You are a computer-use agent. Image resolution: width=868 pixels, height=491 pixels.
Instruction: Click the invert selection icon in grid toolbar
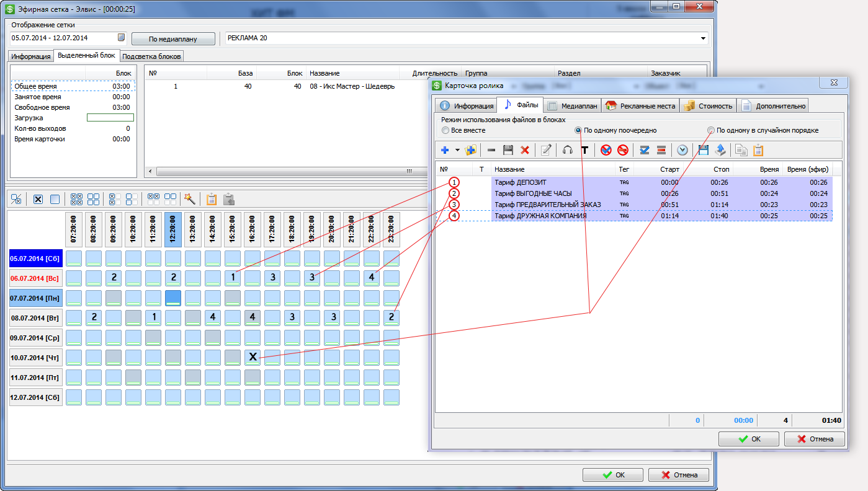17,199
